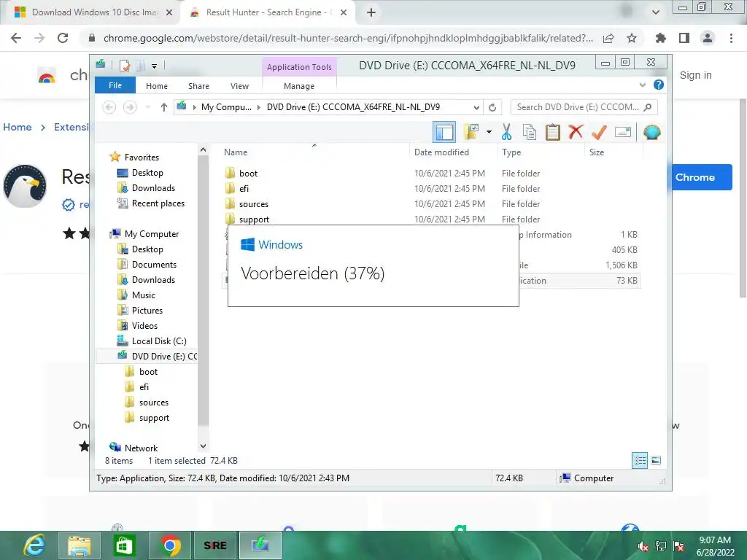Switch to the View ribbon tab
Image resolution: width=747 pixels, height=560 pixels.
click(x=239, y=86)
